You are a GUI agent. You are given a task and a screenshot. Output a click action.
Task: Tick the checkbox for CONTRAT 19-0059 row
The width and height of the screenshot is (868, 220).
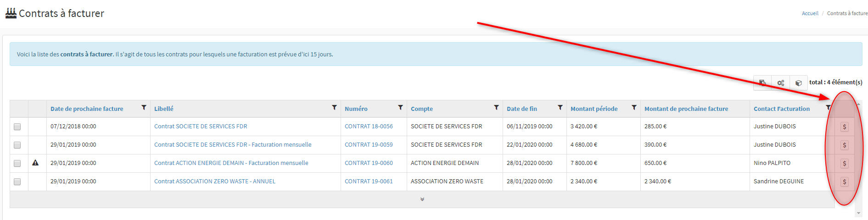(x=17, y=145)
